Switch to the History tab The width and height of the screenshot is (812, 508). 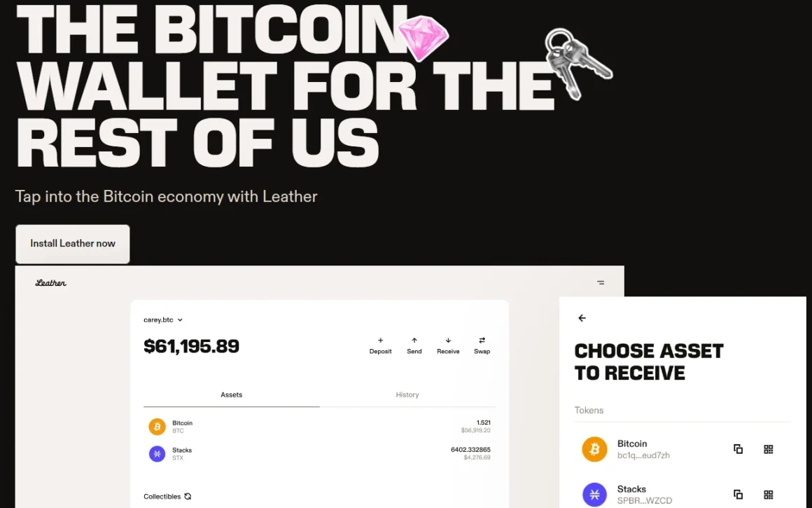click(407, 395)
